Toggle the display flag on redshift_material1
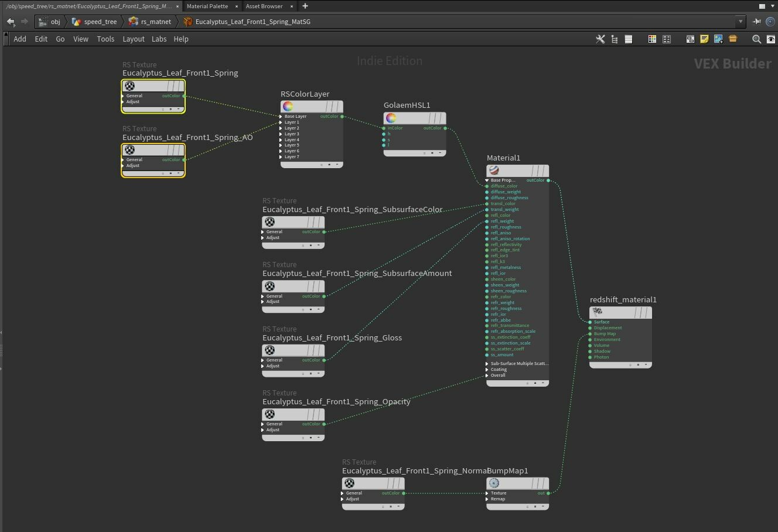This screenshot has height=532, width=778. 646,364
